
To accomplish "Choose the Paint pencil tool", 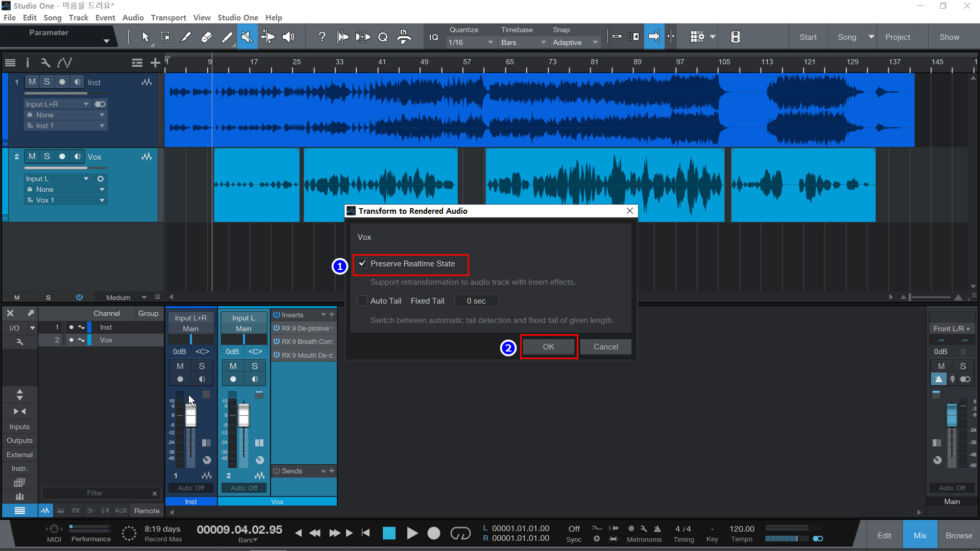I will (227, 37).
